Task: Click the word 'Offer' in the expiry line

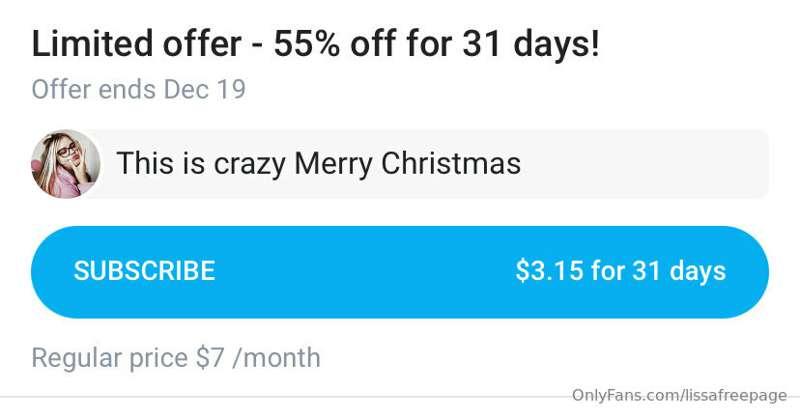Action: 61,90
